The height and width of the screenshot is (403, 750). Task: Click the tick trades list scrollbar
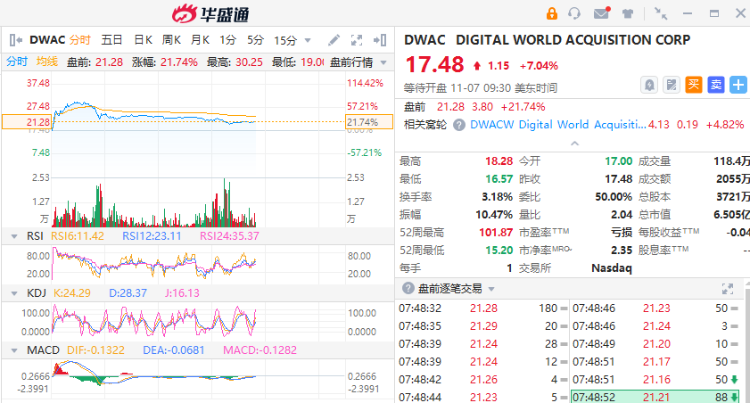pos(747,342)
